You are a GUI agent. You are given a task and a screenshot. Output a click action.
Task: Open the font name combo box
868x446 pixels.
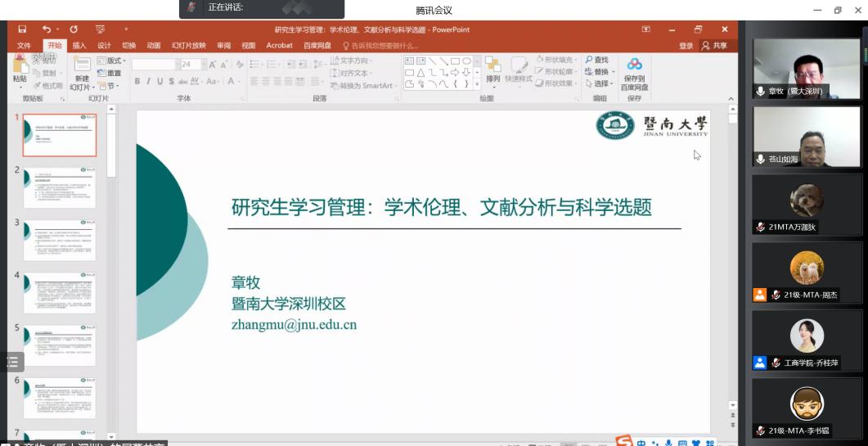tap(156, 65)
